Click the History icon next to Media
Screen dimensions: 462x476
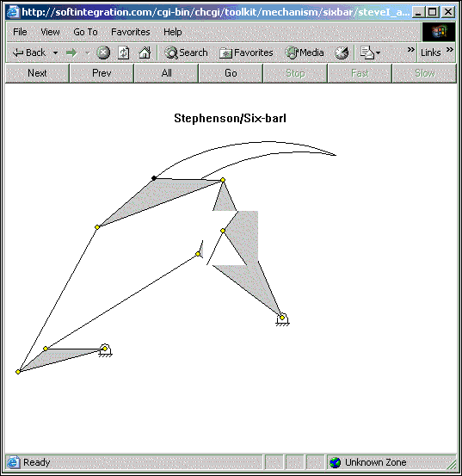click(342, 53)
